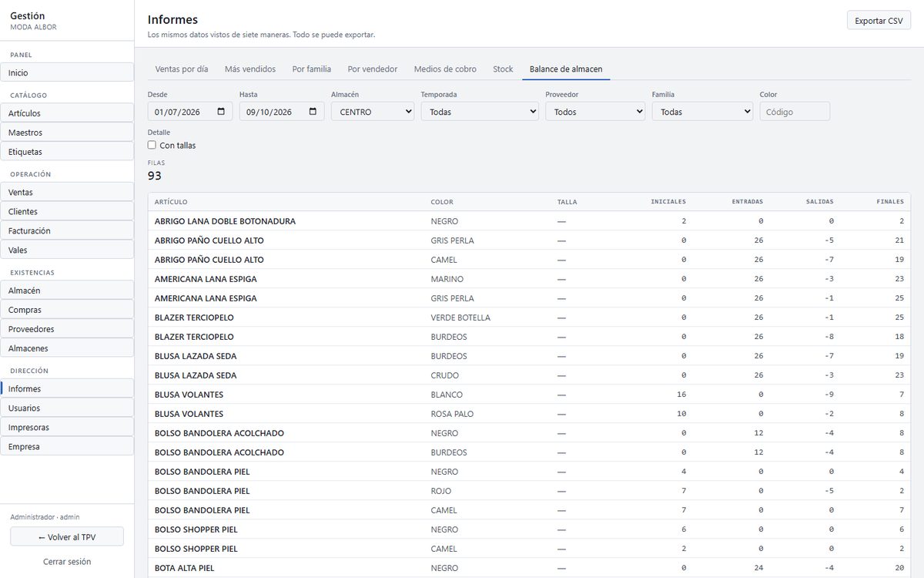
Task: Open Artículos in the sidebar
Action: 67,113
